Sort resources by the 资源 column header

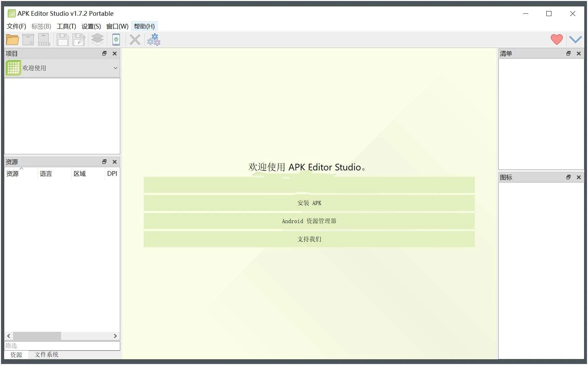click(x=13, y=173)
